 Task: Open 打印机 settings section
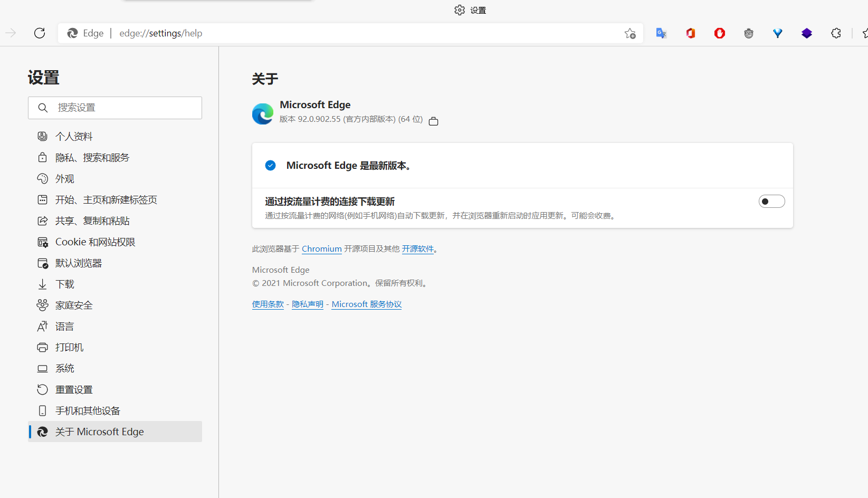(115, 347)
